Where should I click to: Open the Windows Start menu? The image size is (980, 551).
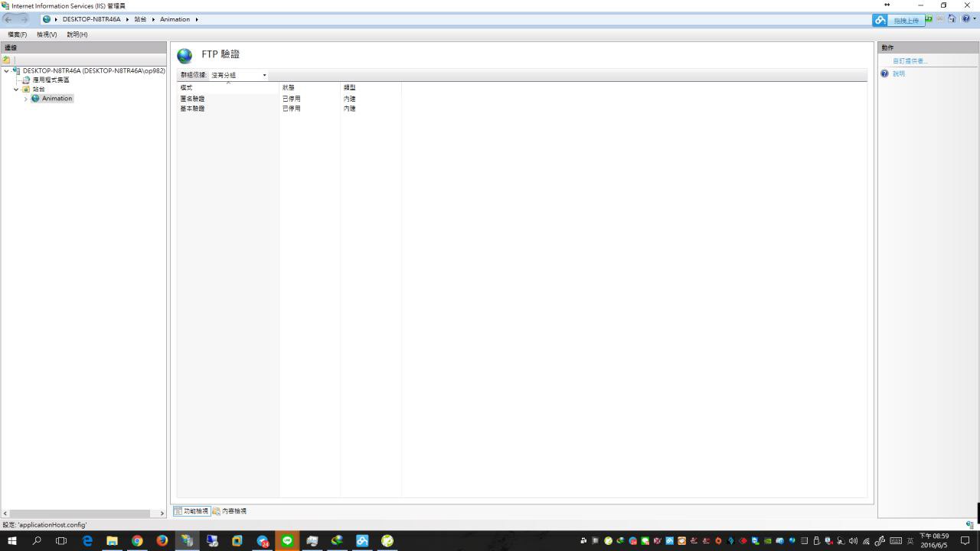pyautogui.click(x=11, y=541)
